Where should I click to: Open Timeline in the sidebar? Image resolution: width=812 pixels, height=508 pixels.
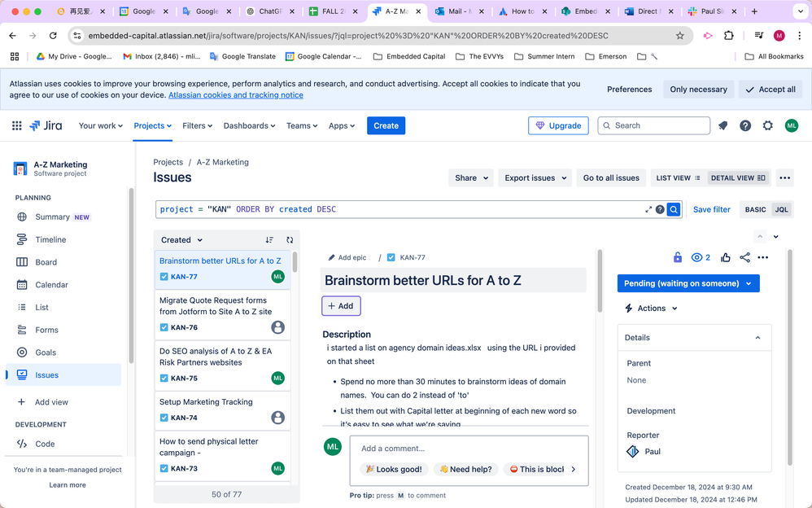63,239
